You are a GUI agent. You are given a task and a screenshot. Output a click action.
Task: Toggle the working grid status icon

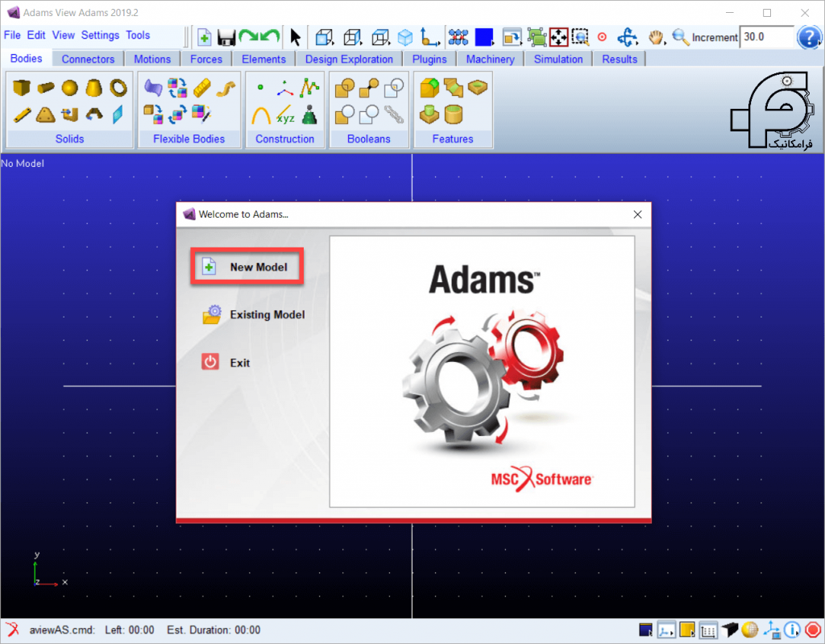(x=708, y=629)
